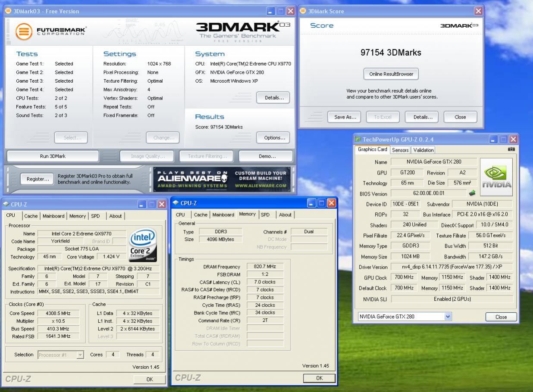The image size is (533, 392).
Task: Open Cache tab in left CPU-Z window
Action: coord(31,216)
